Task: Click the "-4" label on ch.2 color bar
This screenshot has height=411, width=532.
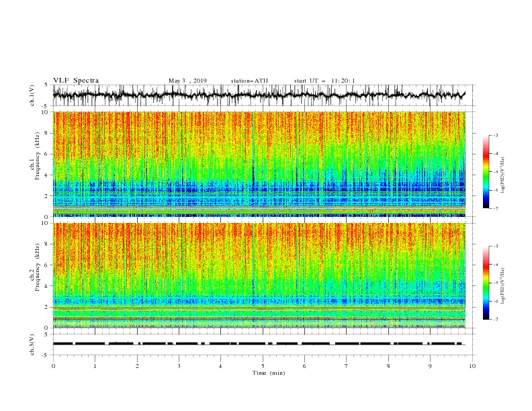Action: [496, 265]
